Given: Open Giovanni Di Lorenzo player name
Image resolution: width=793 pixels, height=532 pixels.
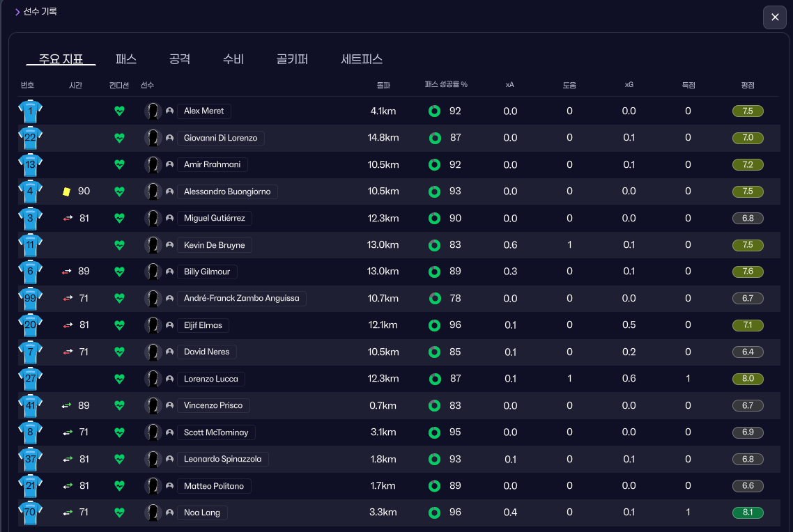Looking at the screenshot, I should tap(220, 138).
